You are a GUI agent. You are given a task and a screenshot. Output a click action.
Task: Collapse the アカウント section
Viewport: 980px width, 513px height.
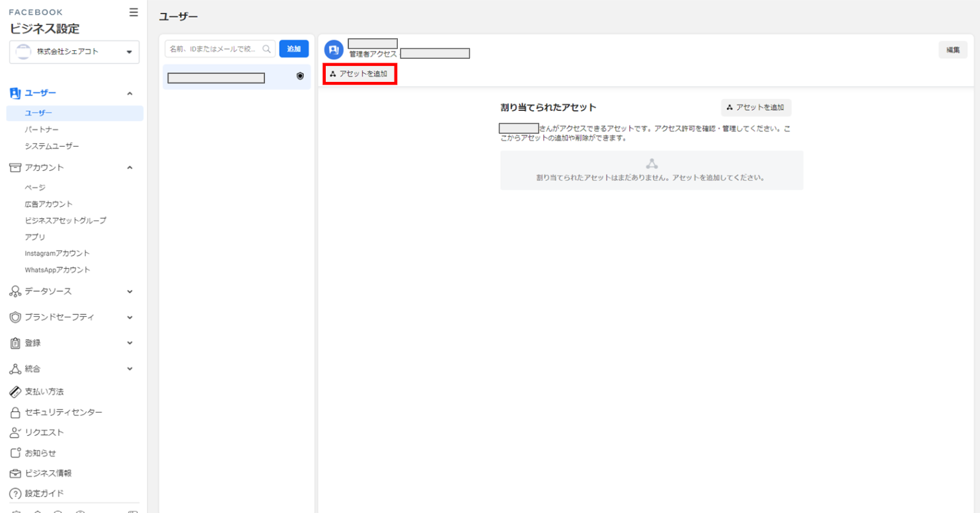(x=130, y=168)
